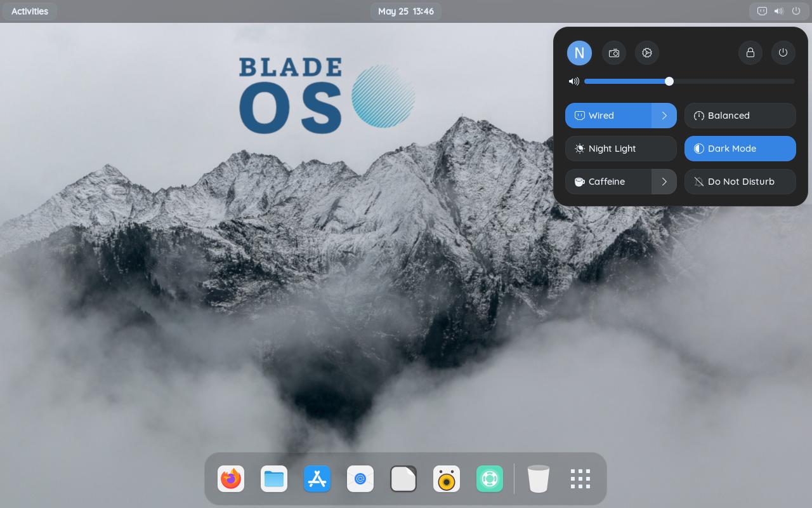Viewport: 812px width, 508px height.
Task: Click network icon in top bar
Action: coord(763,11)
